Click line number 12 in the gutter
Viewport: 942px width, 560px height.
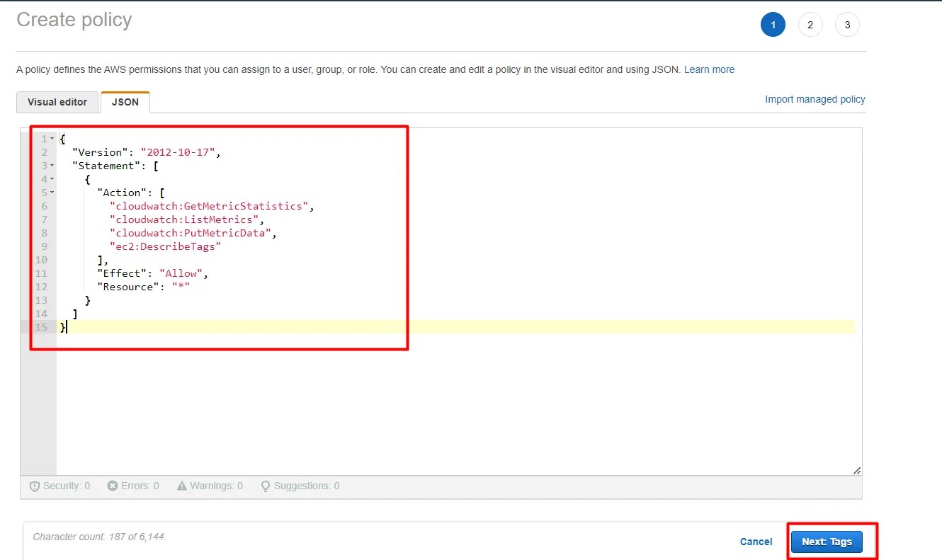(41, 286)
